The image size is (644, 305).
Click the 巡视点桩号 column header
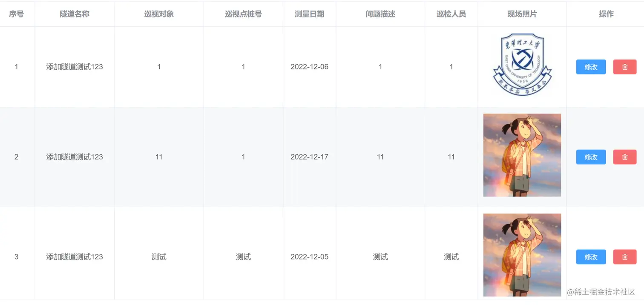[x=243, y=14]
